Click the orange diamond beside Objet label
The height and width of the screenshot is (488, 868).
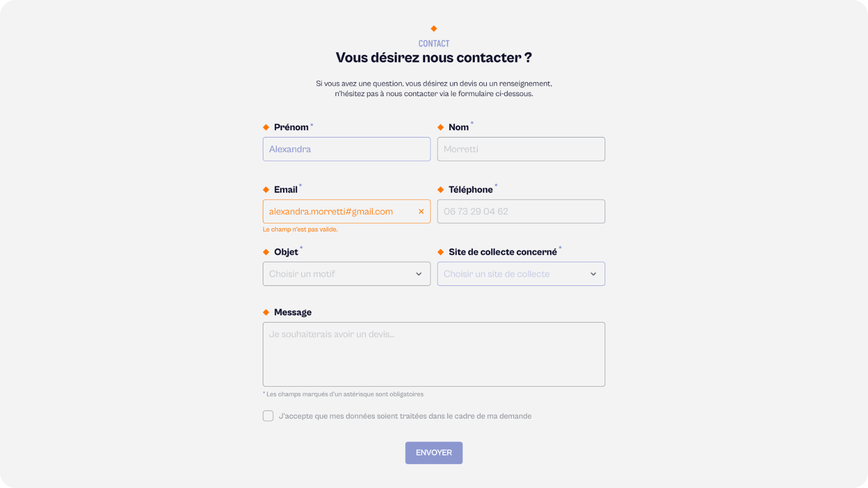pyautogui.click(x=266, y=252)
